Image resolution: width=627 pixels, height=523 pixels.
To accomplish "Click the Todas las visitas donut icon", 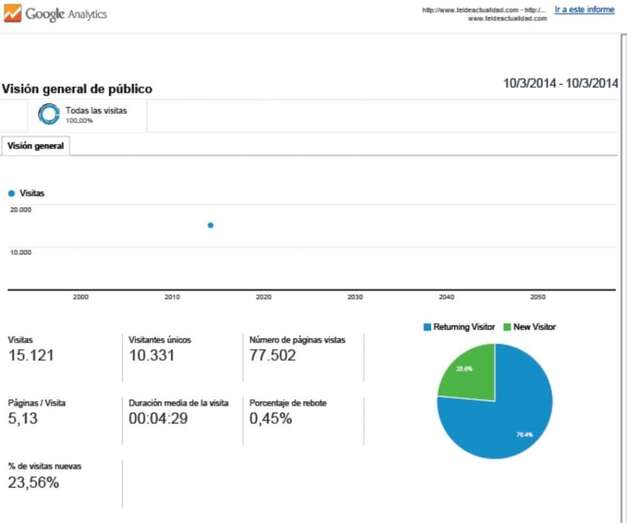I will (48, 115).
